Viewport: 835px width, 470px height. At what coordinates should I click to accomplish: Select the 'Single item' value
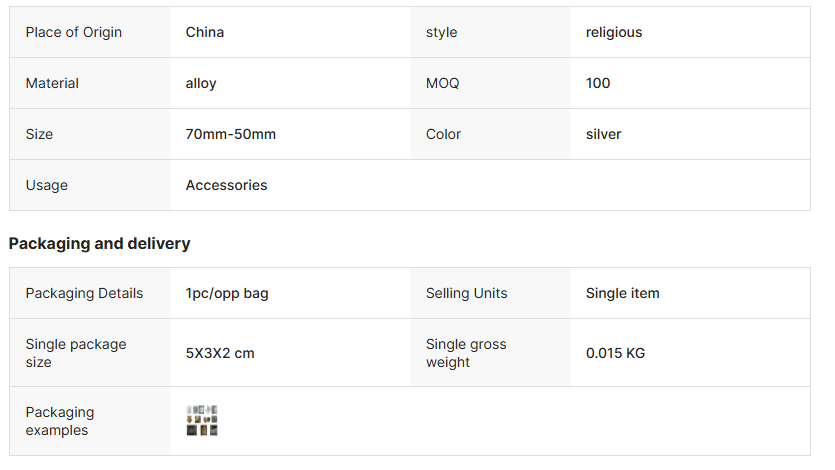pos(623,293)
